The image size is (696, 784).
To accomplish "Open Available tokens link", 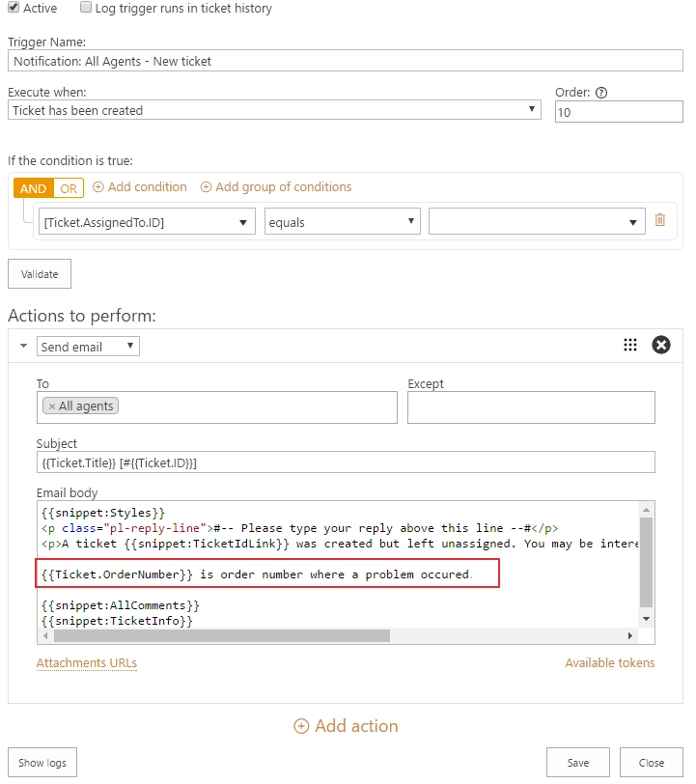I will (609, 663).
